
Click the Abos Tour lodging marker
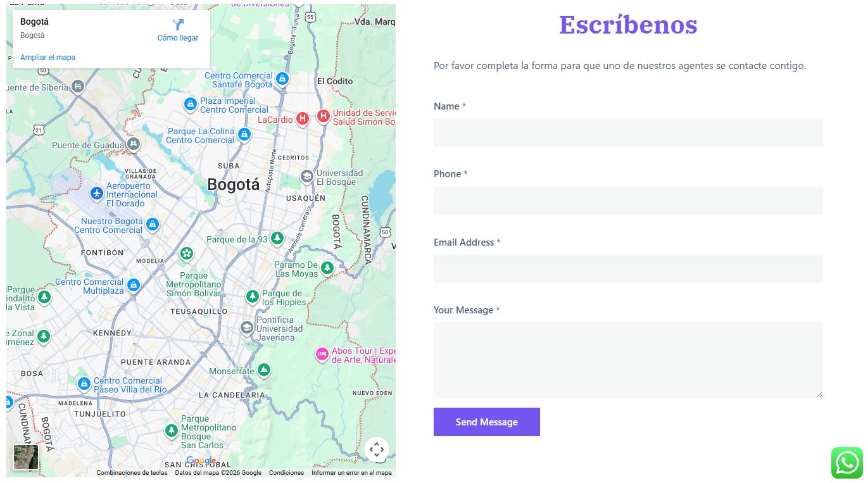coord(322,354)
